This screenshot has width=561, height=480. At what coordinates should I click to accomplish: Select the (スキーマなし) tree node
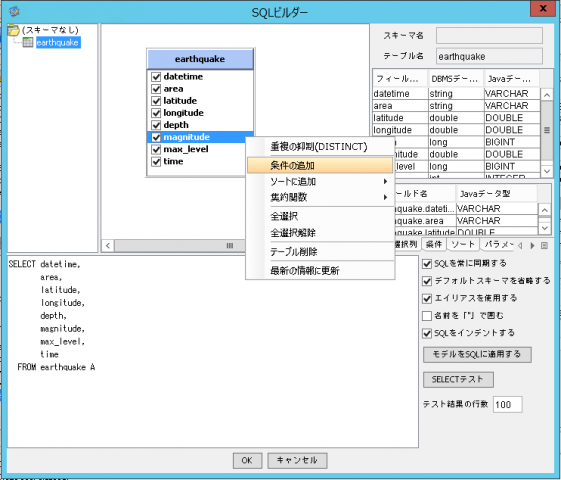tap(50, 30)
